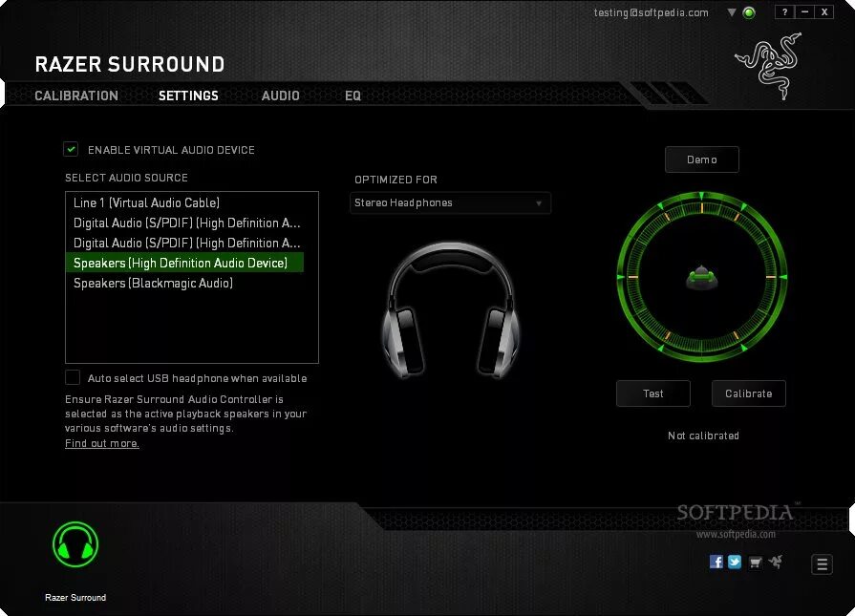Click the Twitter icon
The image size is (855, 616).
pos(734,563)
